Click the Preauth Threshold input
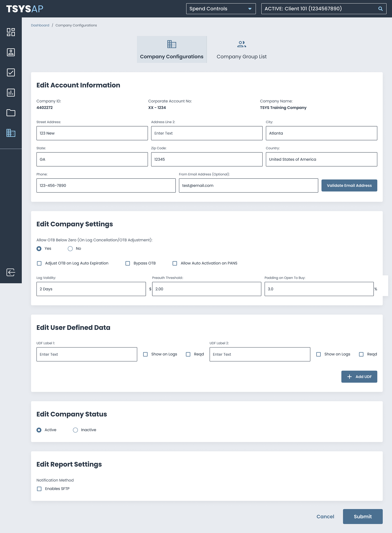Image resolution: width=392 pixels, height=533 pixels. point(207,289)
